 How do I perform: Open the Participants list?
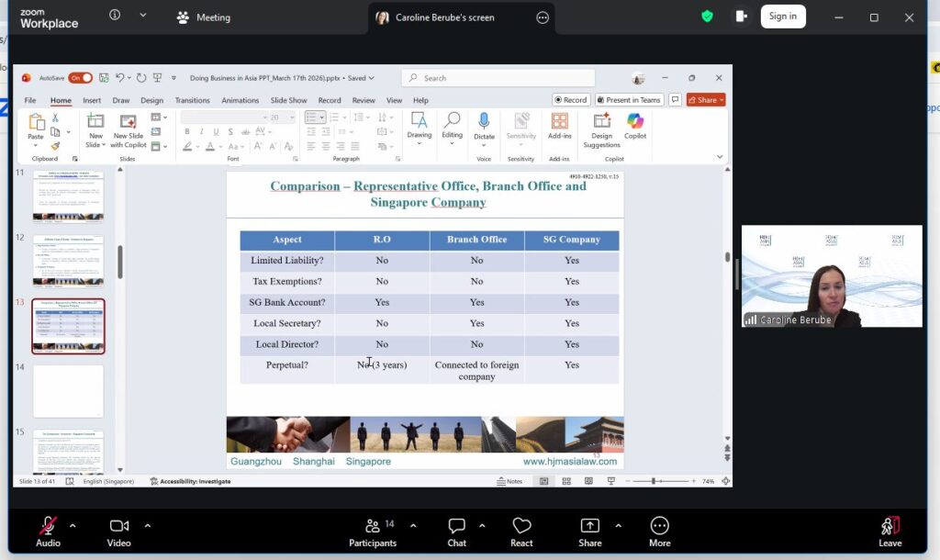click(x=373, y=532)
